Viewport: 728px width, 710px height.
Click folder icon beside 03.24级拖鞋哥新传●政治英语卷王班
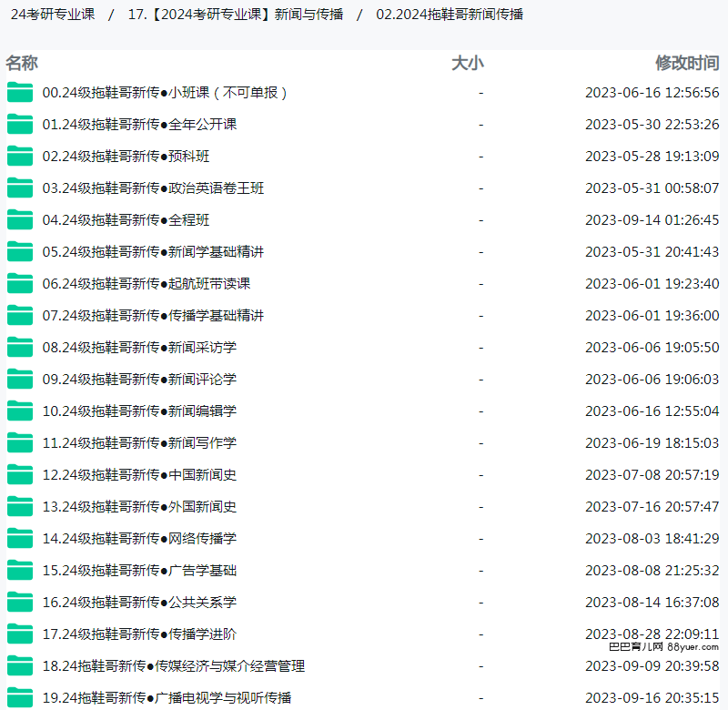pyautogui.click(x=20, y=188)
